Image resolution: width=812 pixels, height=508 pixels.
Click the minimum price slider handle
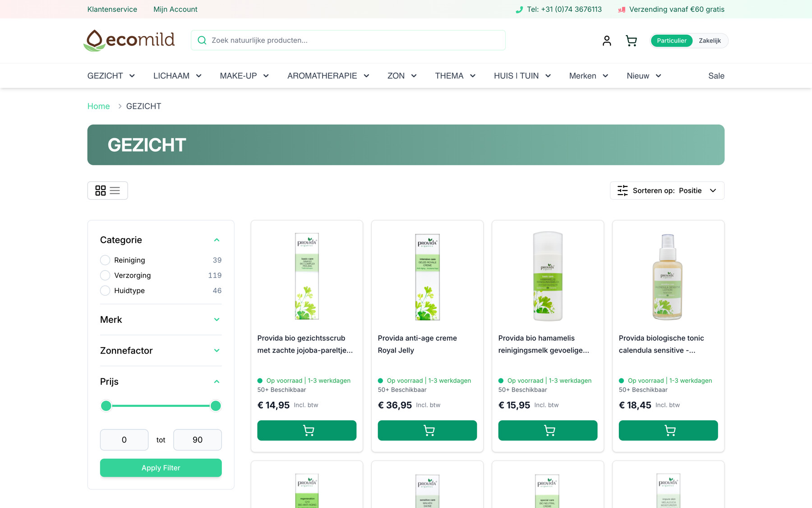[x=106, y=406]
